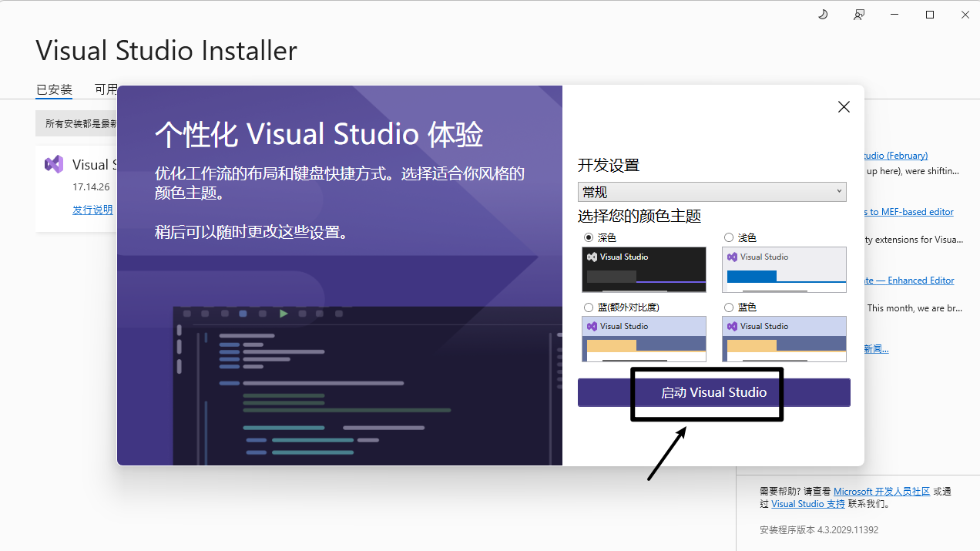Open the Visual Studio 支持 link

pyautogui.click(x=807, y=504)
